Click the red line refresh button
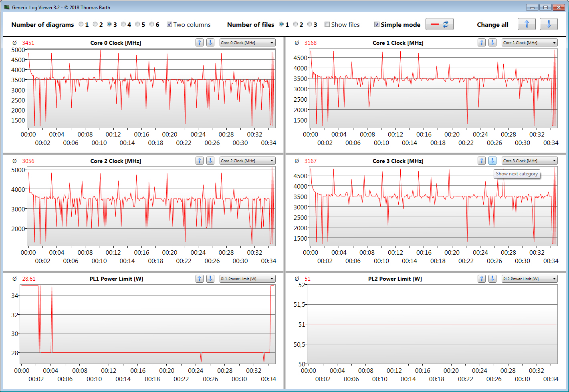 (439, 24)
